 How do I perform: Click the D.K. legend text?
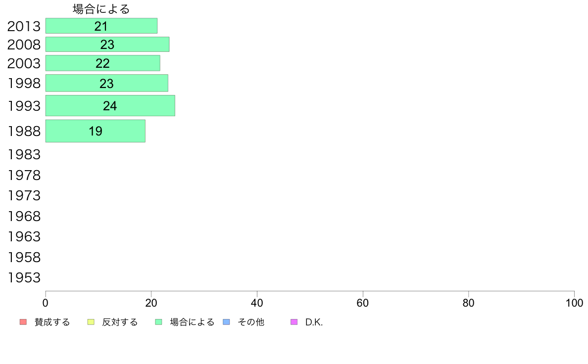coord(314,322)
